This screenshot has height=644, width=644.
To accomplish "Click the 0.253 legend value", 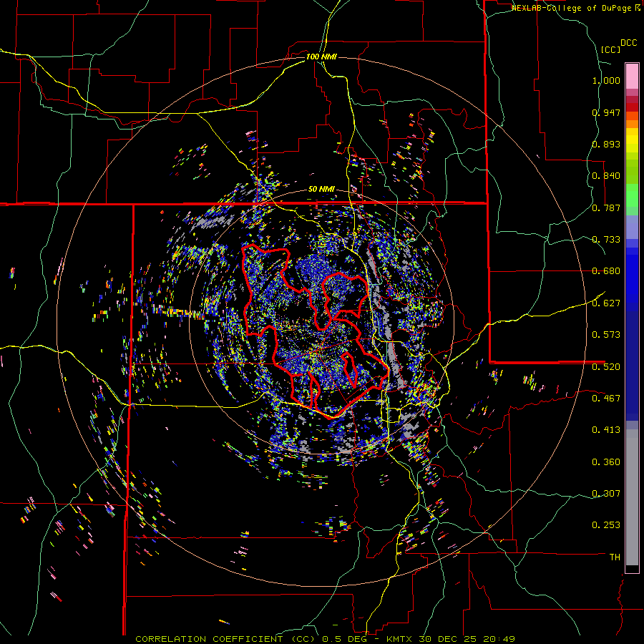I will click(606, 525).
